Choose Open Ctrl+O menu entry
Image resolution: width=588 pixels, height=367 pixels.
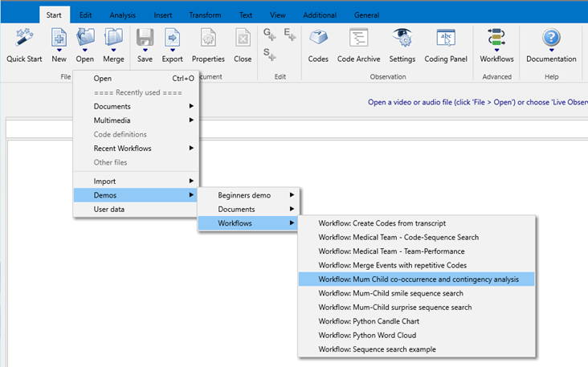pos(136,79)
